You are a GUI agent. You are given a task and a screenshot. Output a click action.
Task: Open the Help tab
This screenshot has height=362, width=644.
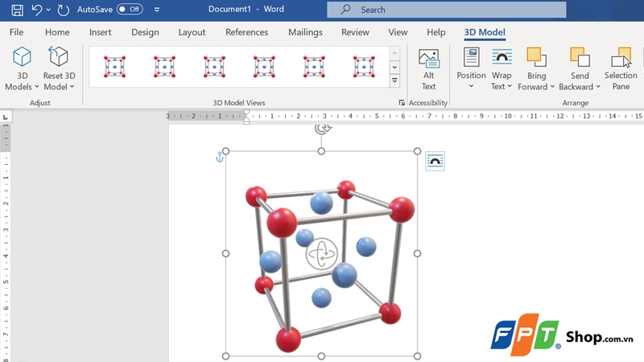coord(436,32)
